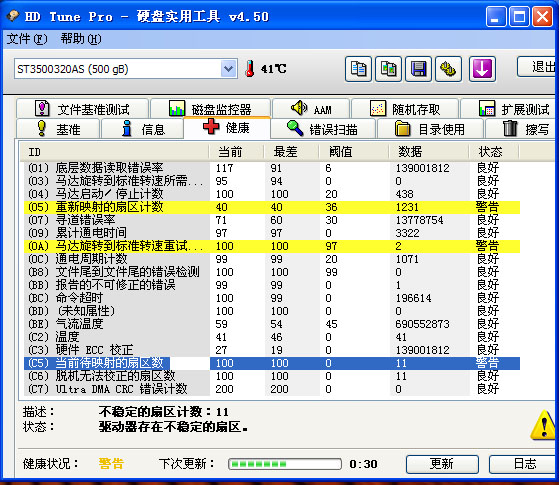Click the 更新 button

pyautogui.click(x=442, y=464)
